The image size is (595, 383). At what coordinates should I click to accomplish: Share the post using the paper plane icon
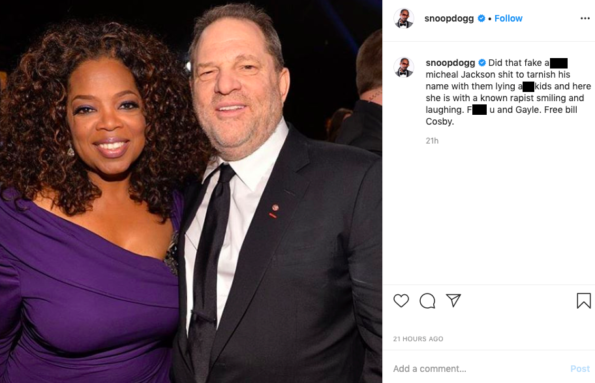453,300
